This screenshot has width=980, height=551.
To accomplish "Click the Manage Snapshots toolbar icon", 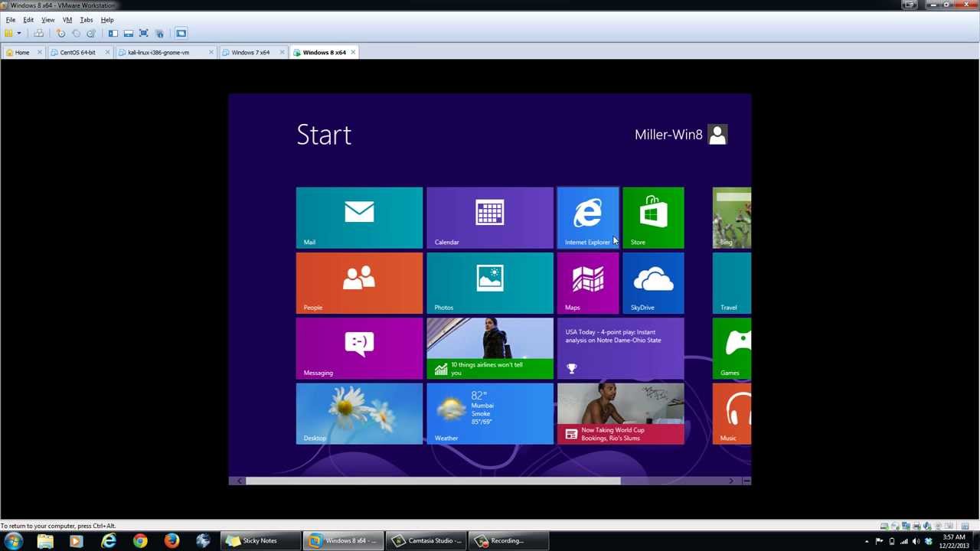I will coord(91,34).
